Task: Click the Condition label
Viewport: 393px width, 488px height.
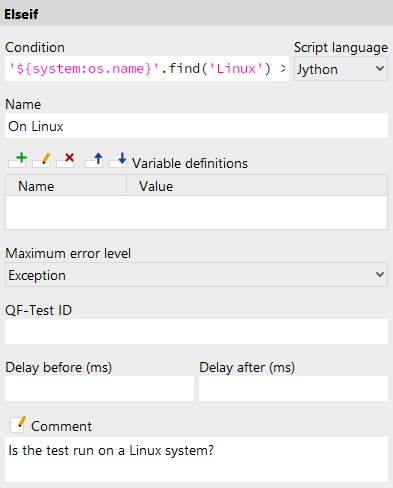Action: coord(35,47)
